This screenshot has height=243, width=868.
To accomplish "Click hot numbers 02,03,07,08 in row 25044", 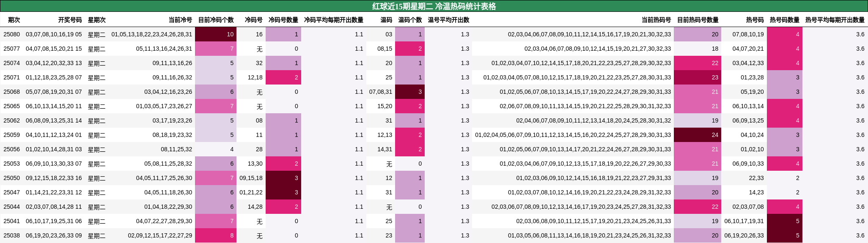I will click(748, 207).
